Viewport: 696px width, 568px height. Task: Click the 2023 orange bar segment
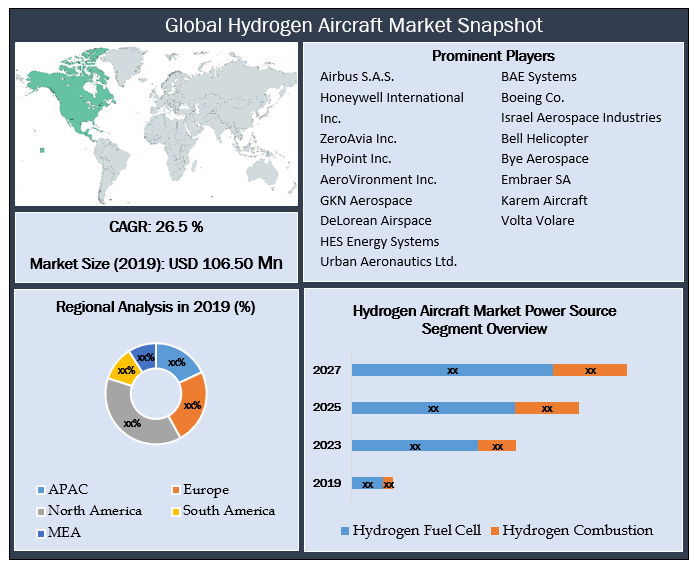(497, 446)
